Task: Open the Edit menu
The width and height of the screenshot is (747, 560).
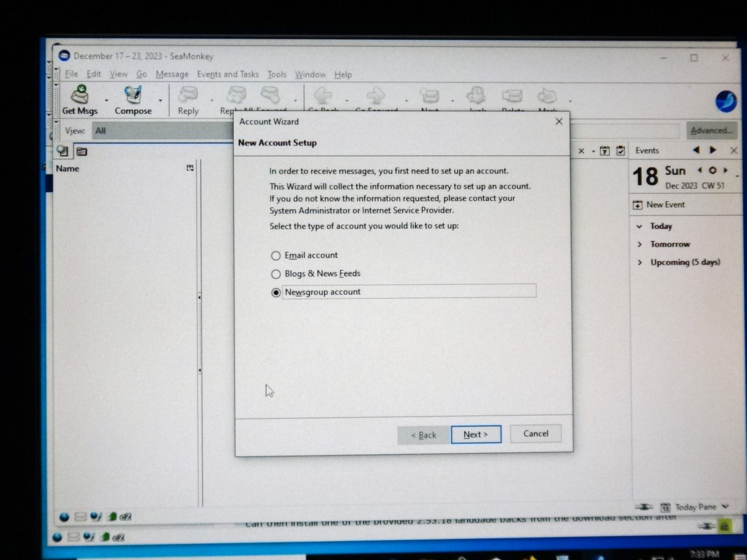Action: pos(93,73)
